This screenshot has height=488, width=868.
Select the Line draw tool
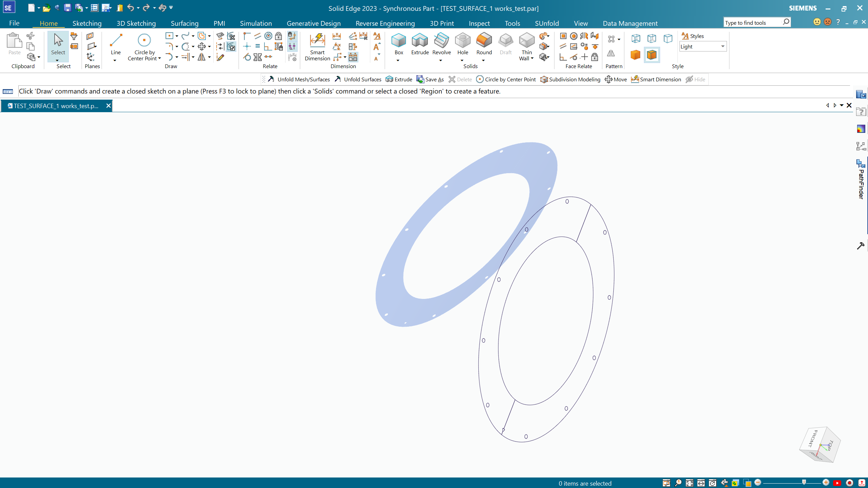click(x=116, y=44)
